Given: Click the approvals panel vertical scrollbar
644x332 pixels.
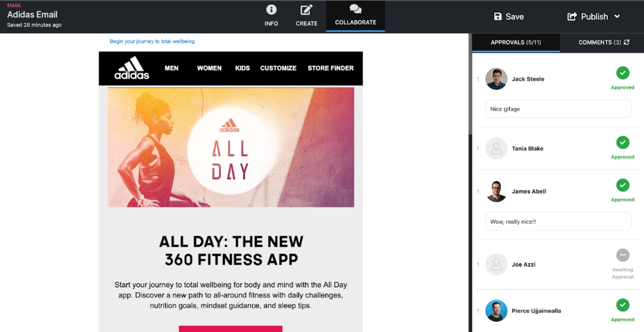Looking at the screenshot, I should point(470,84).
